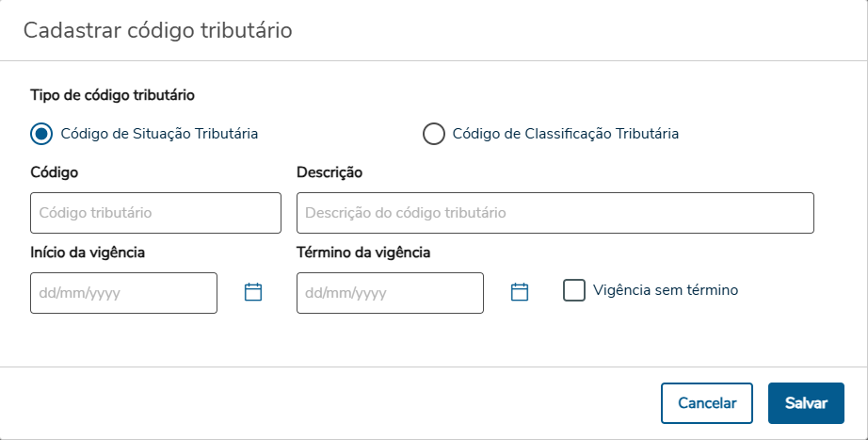Image resolution: width=868 pixels, height=440 pixels.
Task: Select Código de Classificação Tributária radio button
Action: click(x=433, y=134)
